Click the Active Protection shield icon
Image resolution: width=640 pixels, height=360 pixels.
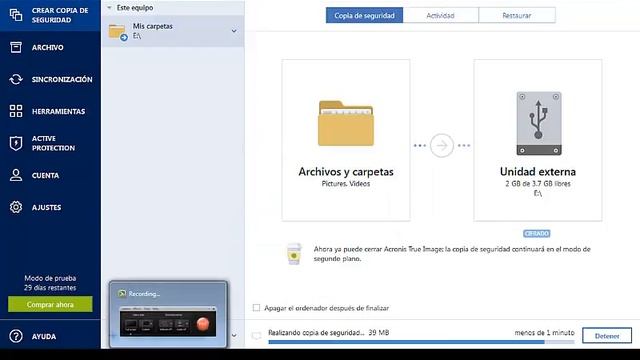(x=16, y=143)
